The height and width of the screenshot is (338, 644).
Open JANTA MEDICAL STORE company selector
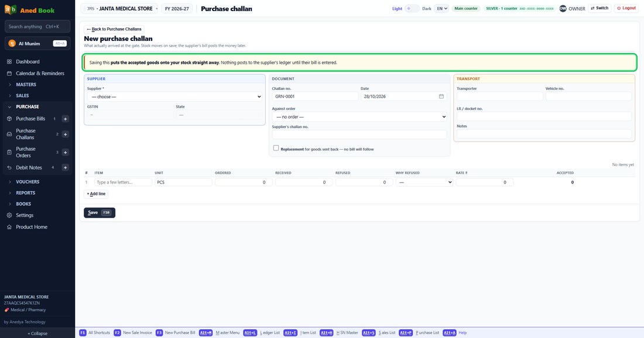pos(119,9)
